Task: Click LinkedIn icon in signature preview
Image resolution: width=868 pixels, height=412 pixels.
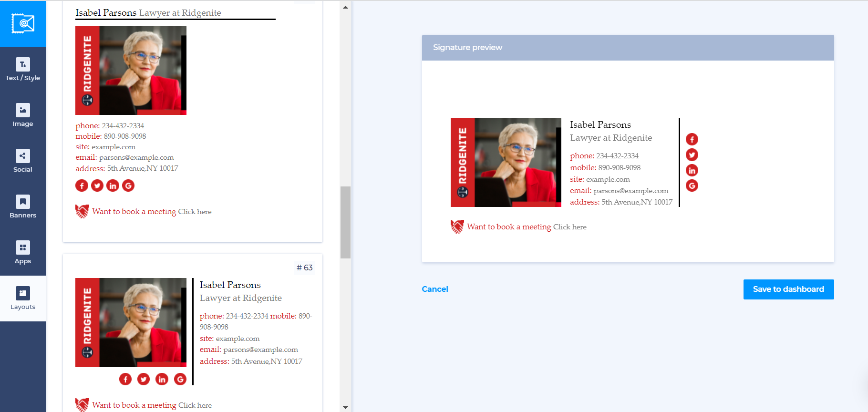Action: point(692,170)
